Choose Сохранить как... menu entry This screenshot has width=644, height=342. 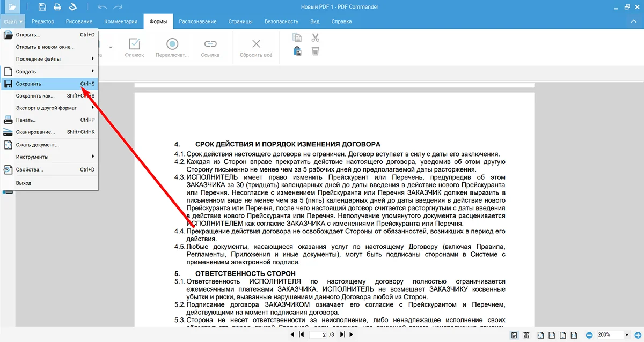[x=50, y=96]
